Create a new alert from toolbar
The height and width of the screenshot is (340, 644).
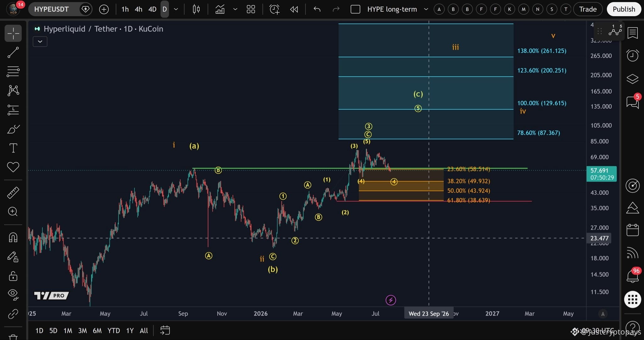click(275, 9)
